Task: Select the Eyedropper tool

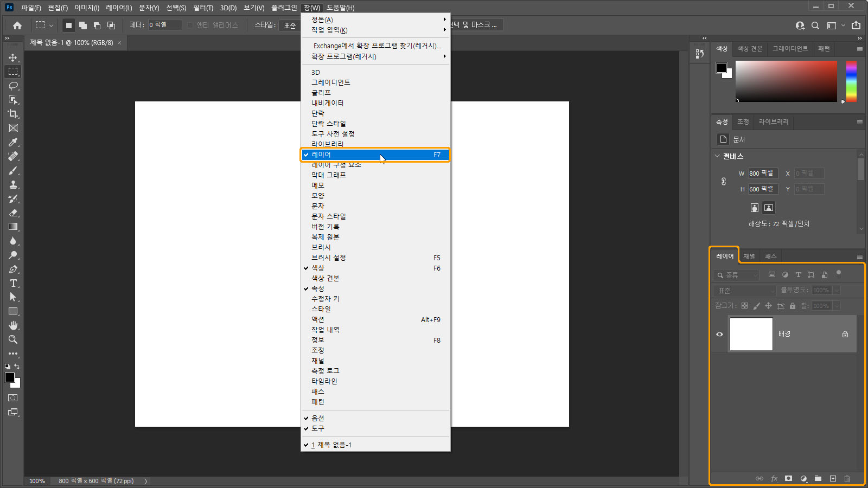Action: click(x=13, y=142)
